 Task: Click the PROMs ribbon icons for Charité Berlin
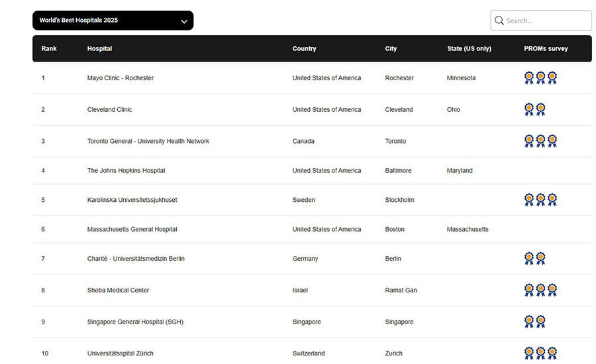pyautogui.click(x=535, y=258)
